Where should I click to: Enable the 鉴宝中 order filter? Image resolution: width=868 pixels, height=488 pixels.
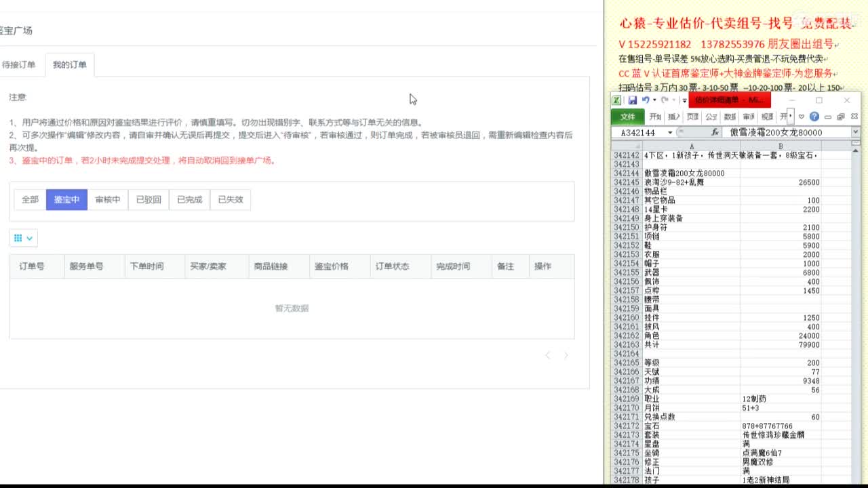click(66, 199)
